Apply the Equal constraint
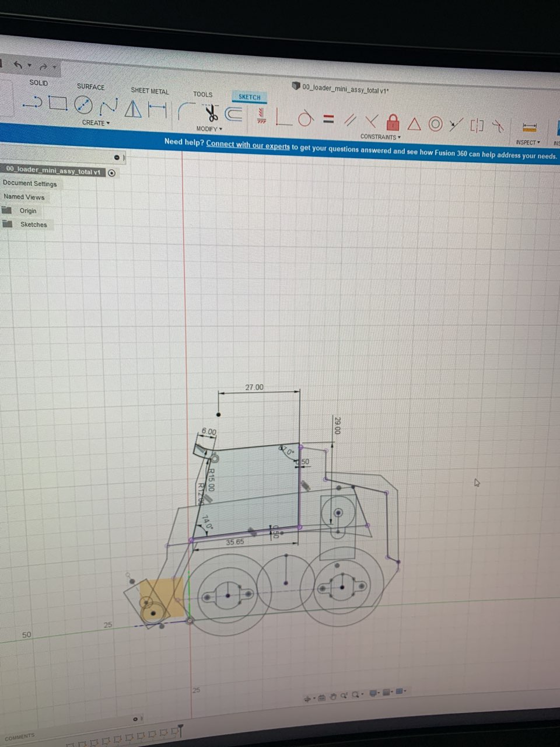This screenshot has width=560, height=747. click(x=328, y=119)
